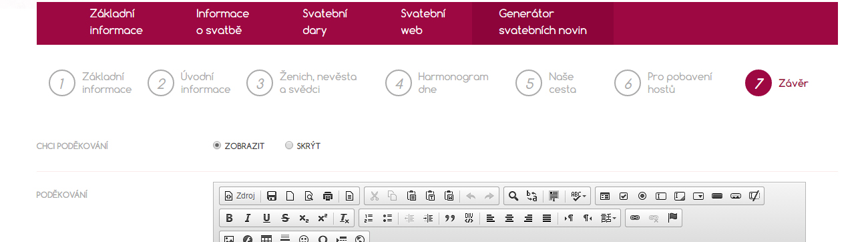
Task: Click the Print icon in editor toolbar
Action: pos(327,196)
